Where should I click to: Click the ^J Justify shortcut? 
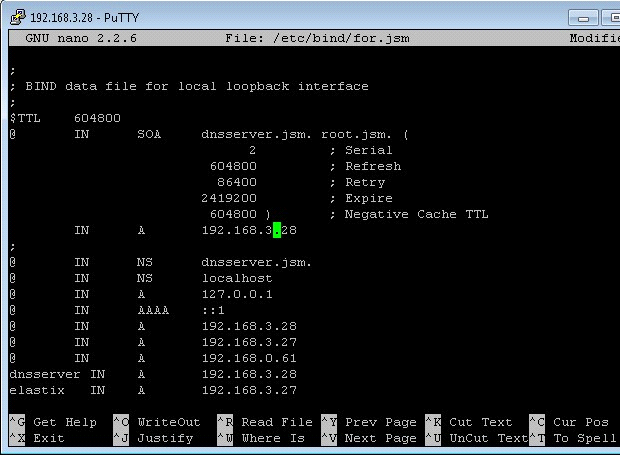pos(153,438)
